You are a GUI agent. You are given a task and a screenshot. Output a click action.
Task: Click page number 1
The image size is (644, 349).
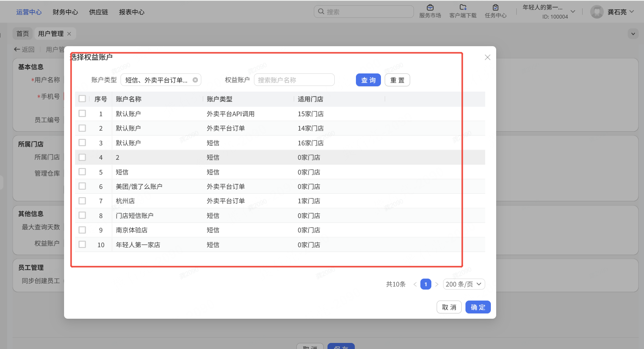426,284
